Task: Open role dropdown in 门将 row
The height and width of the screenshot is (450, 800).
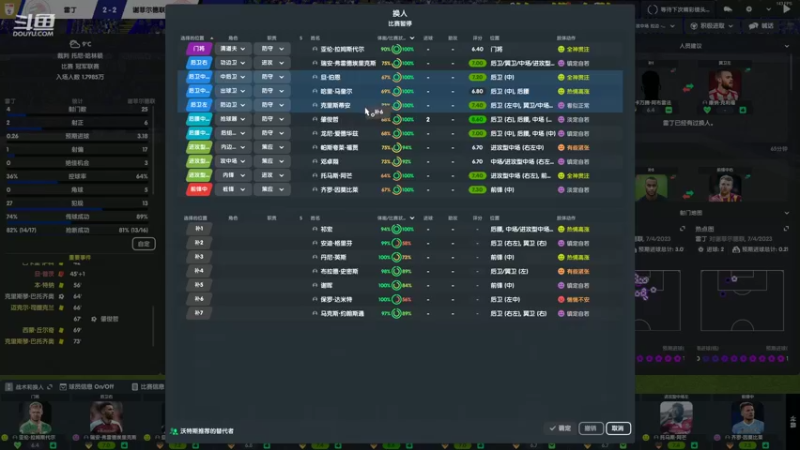Action: (x=233, y=49)
